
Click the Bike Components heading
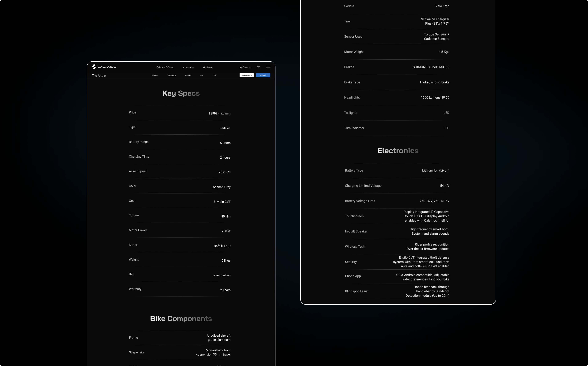coord(181,319)
